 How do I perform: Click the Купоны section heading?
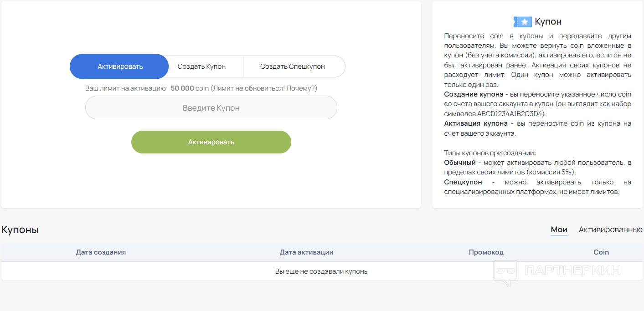20,230
